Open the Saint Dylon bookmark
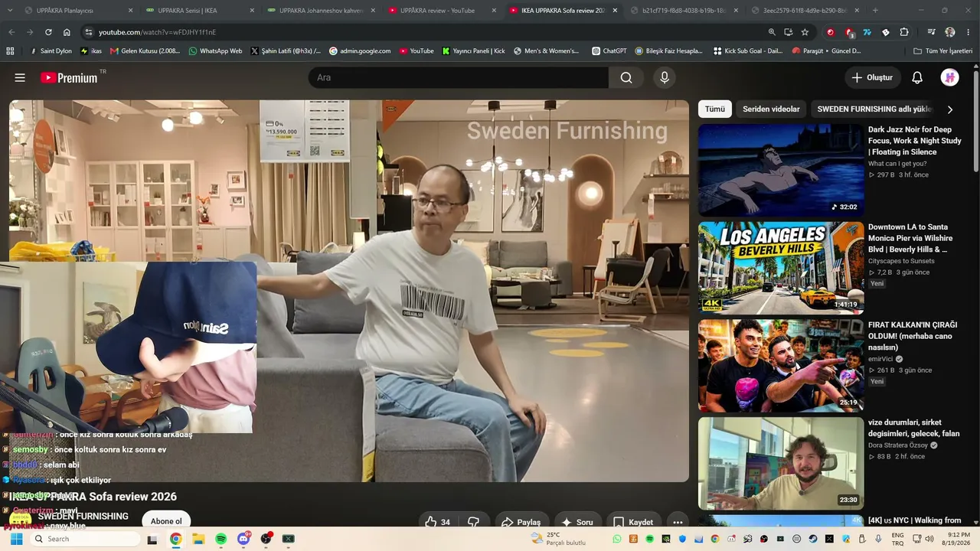 52,51
